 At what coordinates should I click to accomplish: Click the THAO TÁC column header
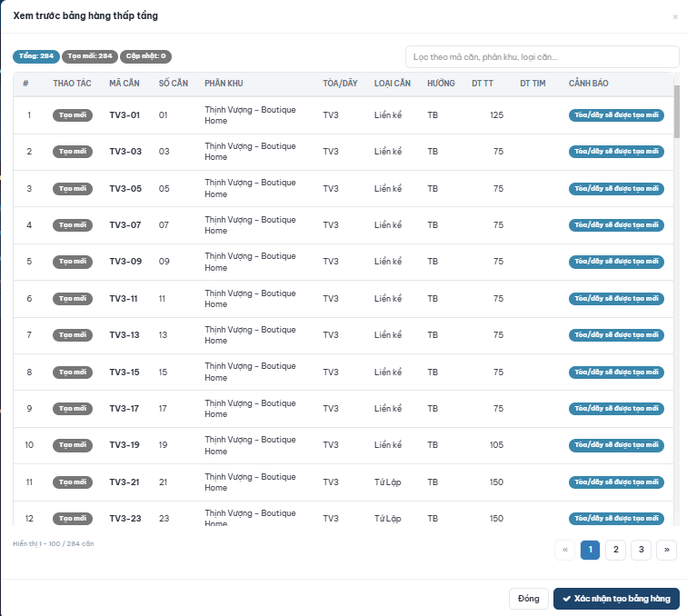coord(73,84)
